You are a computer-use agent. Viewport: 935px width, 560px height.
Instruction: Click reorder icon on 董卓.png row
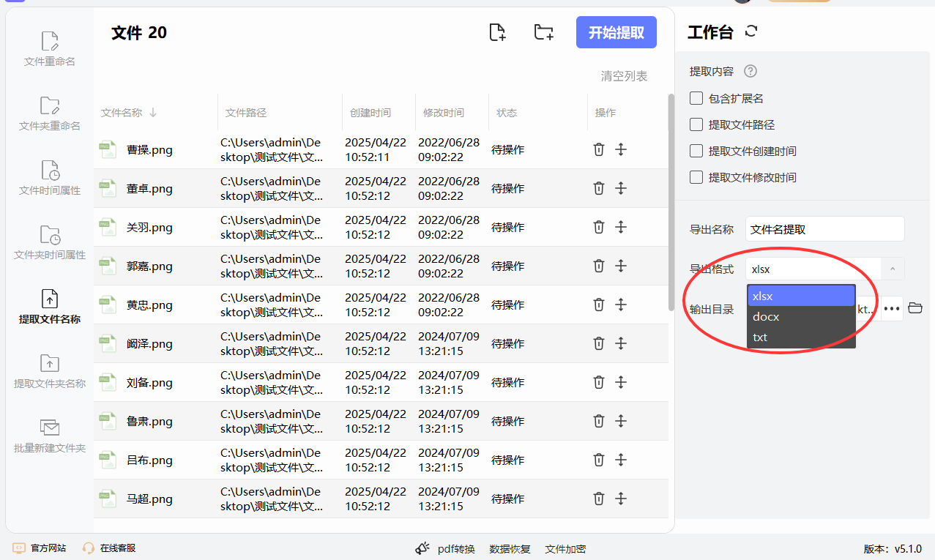(621, 188)
